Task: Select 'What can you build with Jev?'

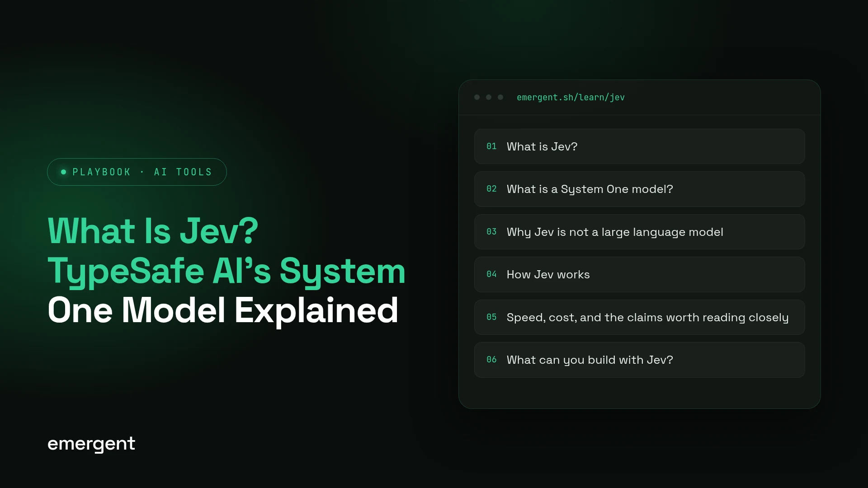Action: point(639,360)
